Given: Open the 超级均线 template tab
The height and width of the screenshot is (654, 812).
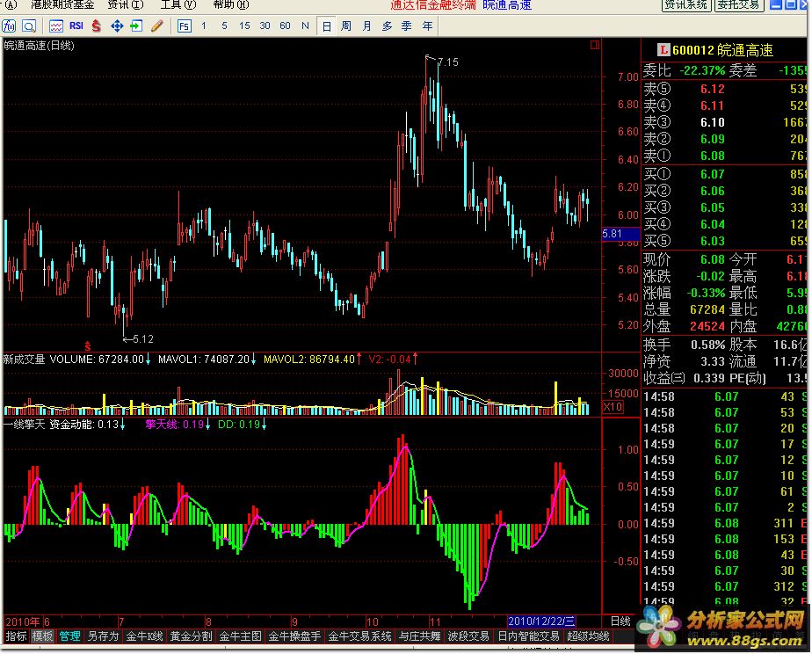Looking at the screenshot, I should (588, 636).
